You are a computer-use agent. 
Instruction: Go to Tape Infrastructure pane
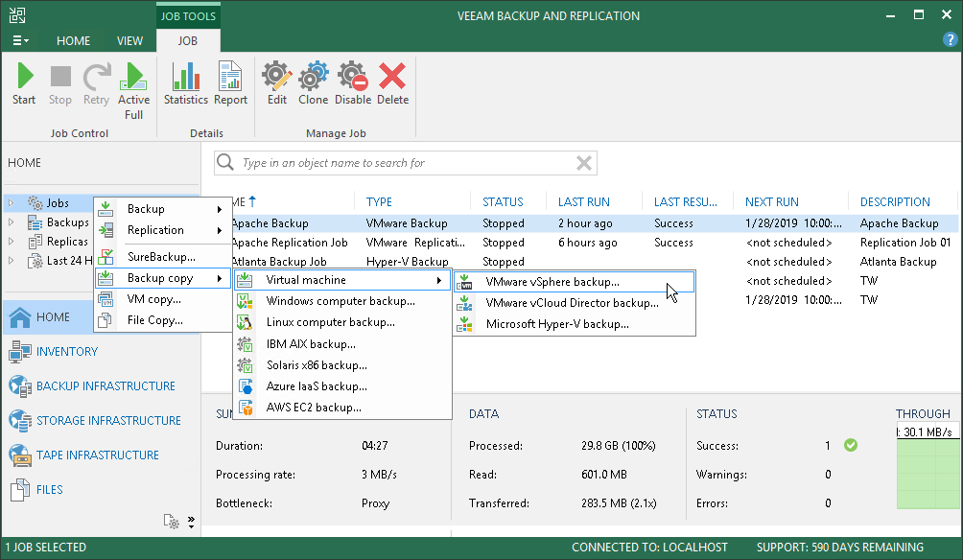pyautogui.click(x=97, y=455)
